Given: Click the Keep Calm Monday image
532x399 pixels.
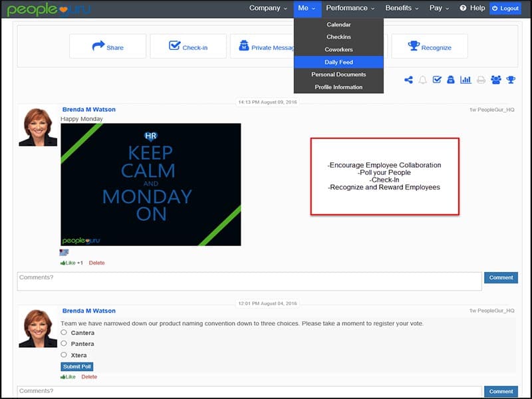Looking at the screenshot, I should [151, 184].
